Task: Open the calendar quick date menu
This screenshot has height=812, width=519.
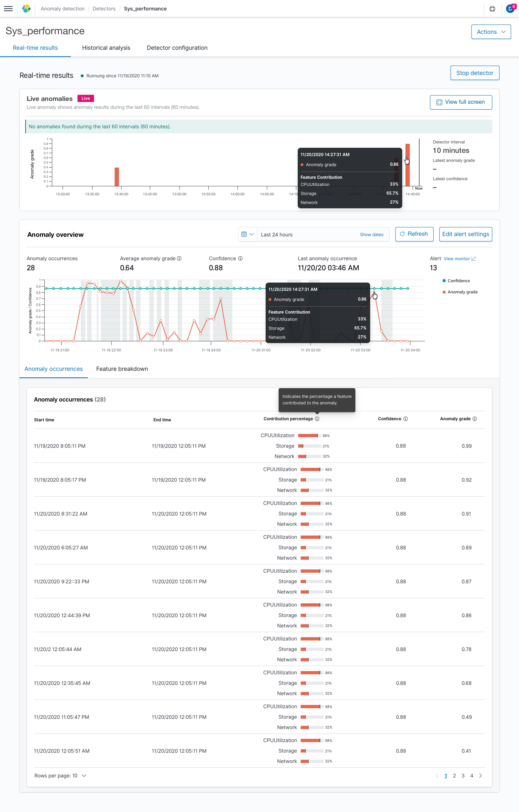Action: pyautogui.click(x=247, y=234)
